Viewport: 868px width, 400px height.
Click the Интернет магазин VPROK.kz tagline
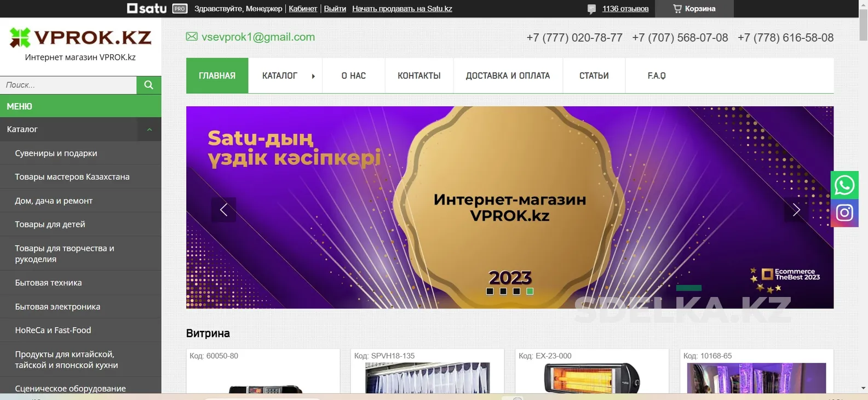coord(81,57)
